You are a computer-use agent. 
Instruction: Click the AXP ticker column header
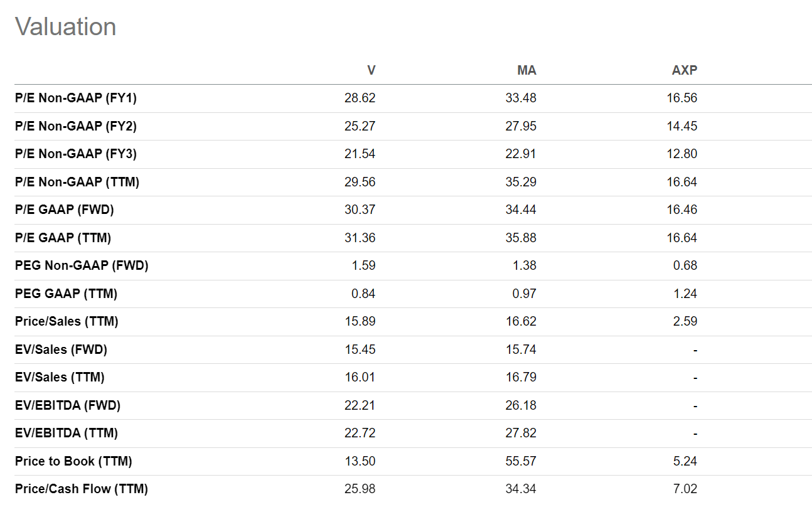pyautogui.click(x=684, y=70)
